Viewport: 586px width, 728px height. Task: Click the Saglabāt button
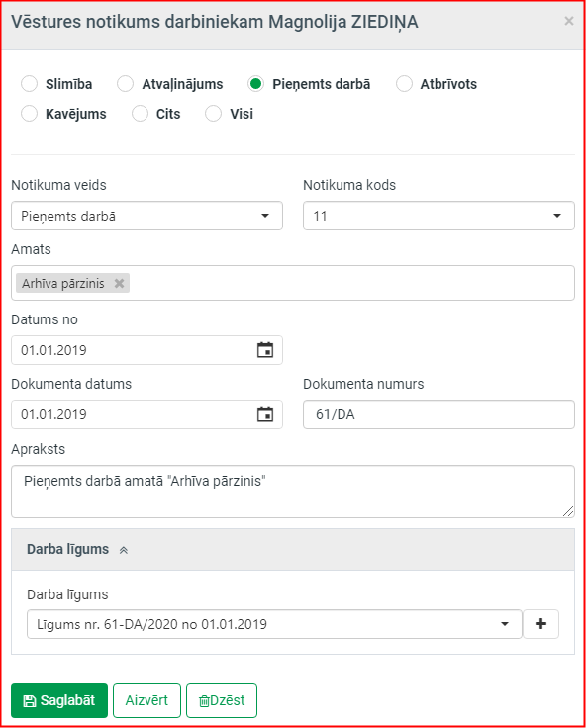coord(59,700)
